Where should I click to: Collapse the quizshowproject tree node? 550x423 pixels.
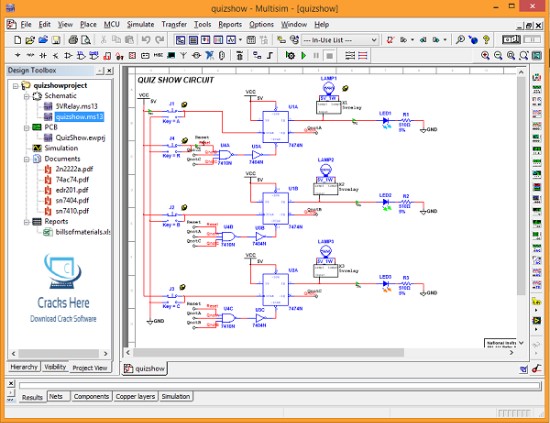coord(15,86)
